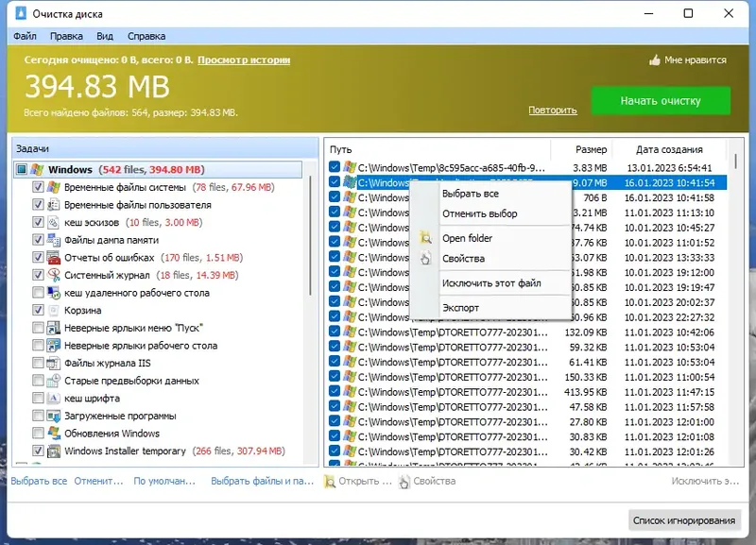Screen dimensions: 756x545
Task: Click the Windows flag icon in the tasks tree
Action: (38, 170)
